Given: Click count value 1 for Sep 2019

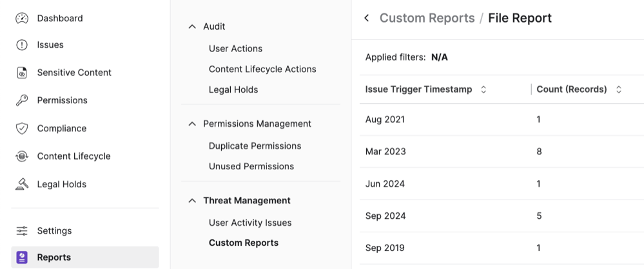Looking at the screenshot, I should 539,248.
